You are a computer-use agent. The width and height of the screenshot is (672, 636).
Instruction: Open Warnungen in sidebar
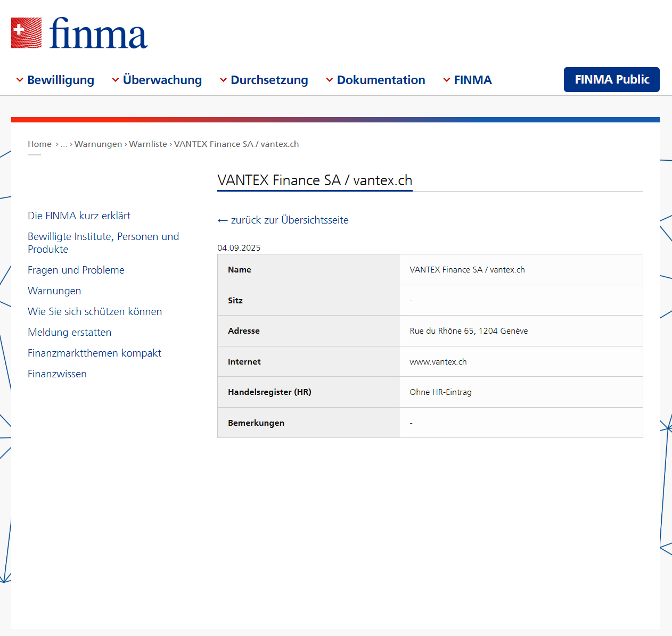click(54, 291)
